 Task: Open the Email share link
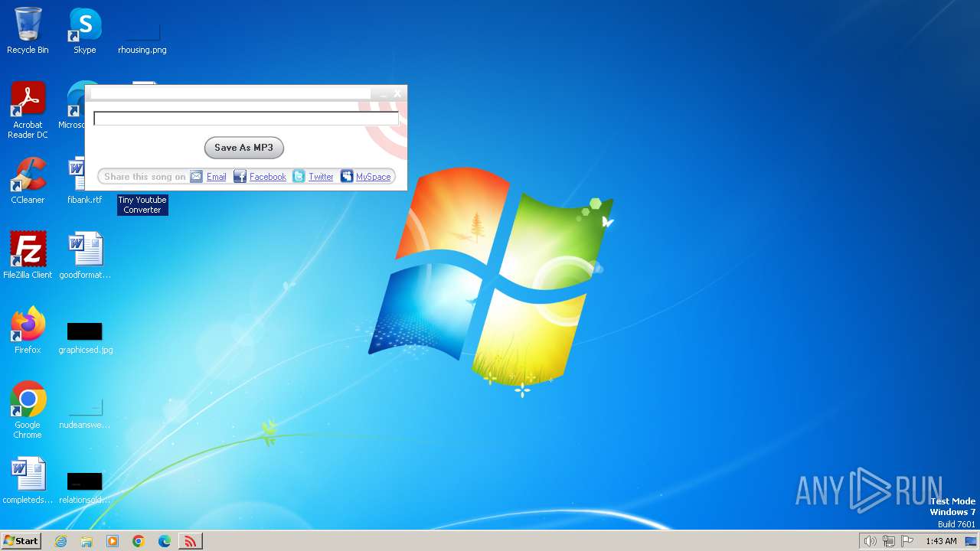(x=217, y=177)
